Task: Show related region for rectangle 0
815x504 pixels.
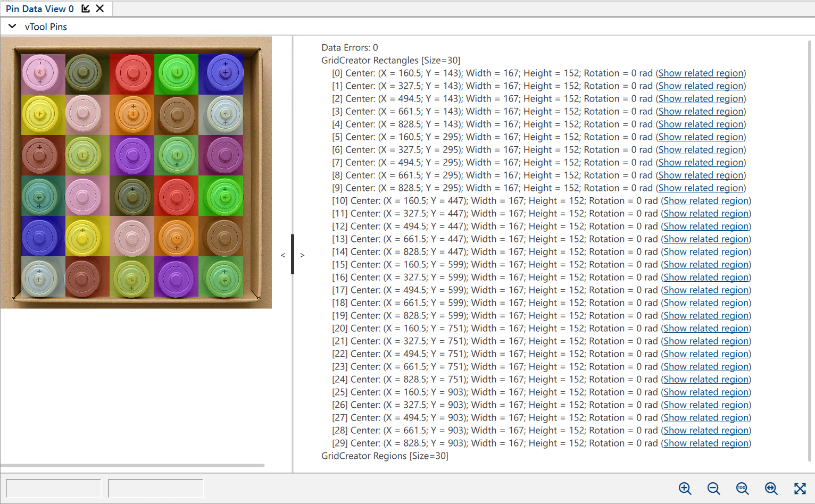Action: coord(701,73)
